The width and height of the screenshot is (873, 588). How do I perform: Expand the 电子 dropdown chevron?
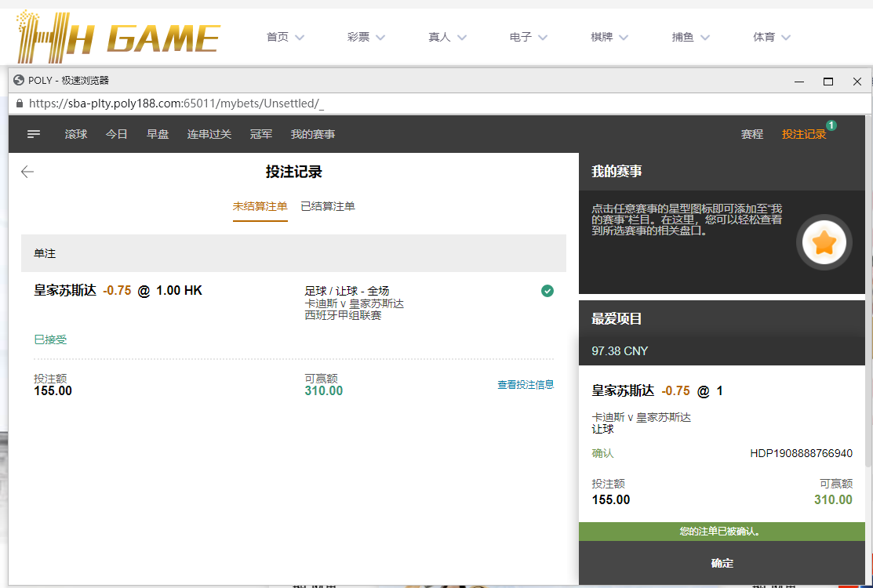pos(543,37)
